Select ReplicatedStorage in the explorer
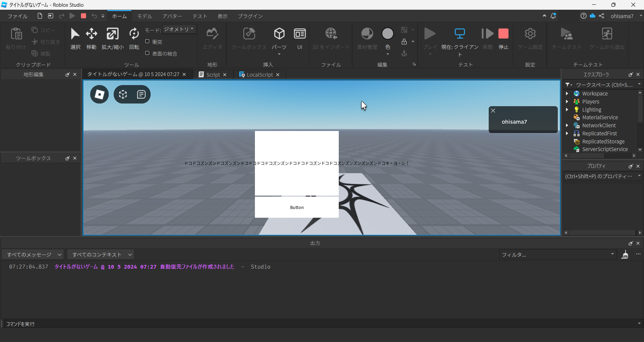 click(x=603, y=141)
